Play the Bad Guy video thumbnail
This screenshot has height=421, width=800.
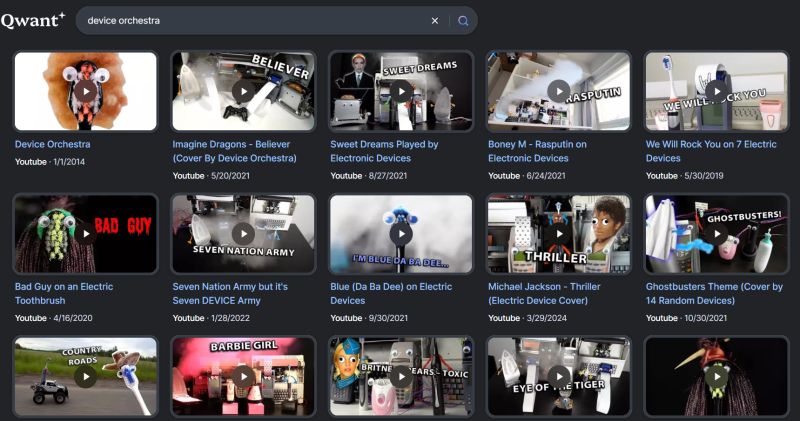click(x=86, y=234)
